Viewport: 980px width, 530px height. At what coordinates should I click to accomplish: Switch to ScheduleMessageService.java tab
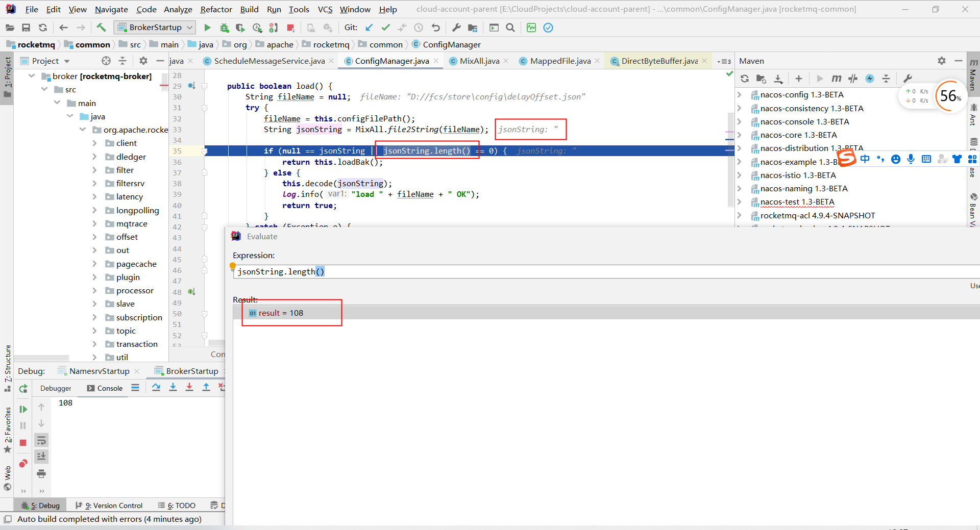coord(269,61)
